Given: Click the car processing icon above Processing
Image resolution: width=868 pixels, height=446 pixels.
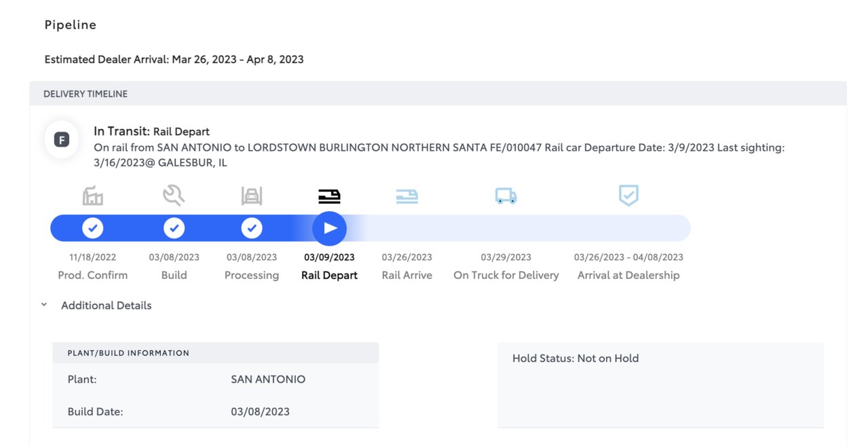Looking at the screenshot, I should (x=252, y=196).
